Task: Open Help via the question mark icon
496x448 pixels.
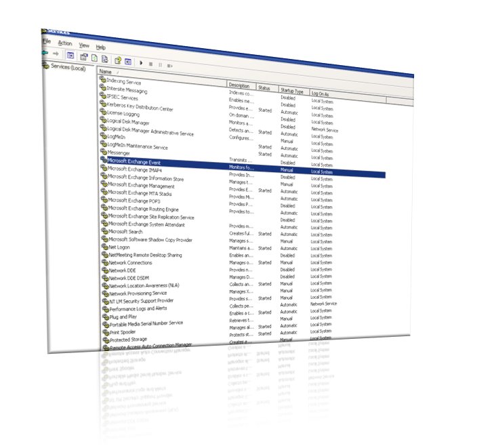Action: click(118, 60)
